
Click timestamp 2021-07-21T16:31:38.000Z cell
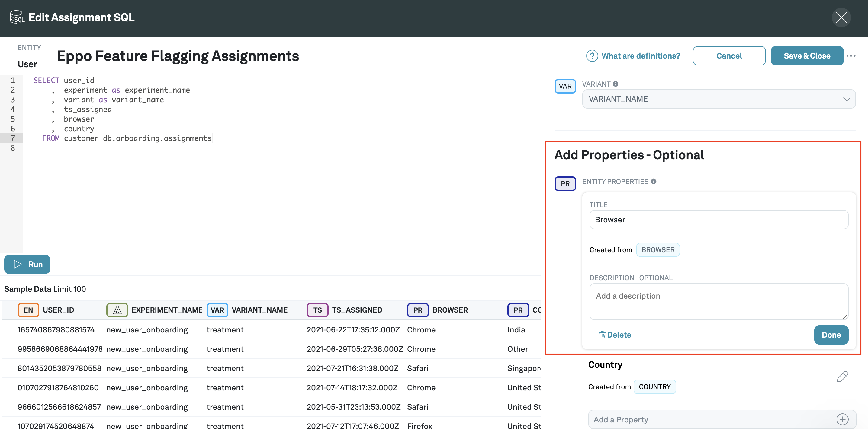tap(352, 368)
